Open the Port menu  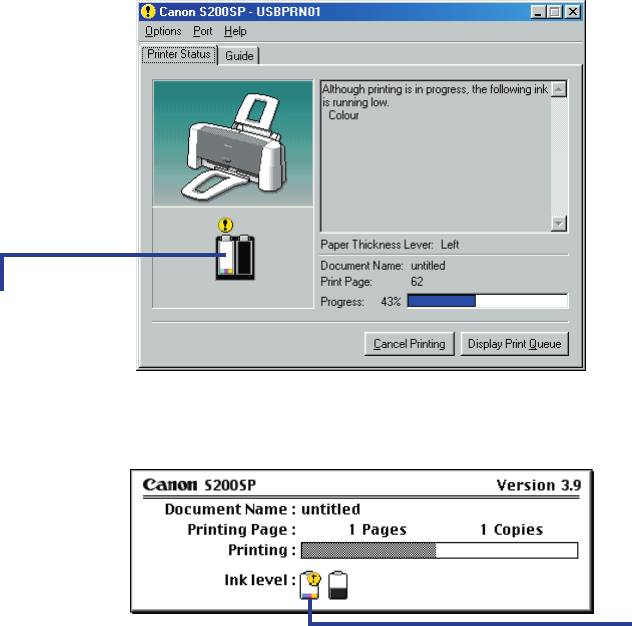point(202,31)
